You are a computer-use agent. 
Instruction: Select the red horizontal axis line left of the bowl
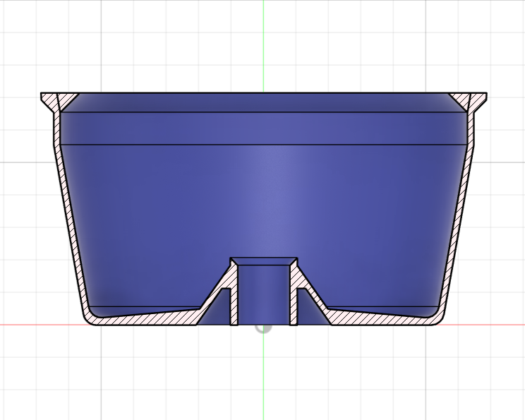coord(35,325)
